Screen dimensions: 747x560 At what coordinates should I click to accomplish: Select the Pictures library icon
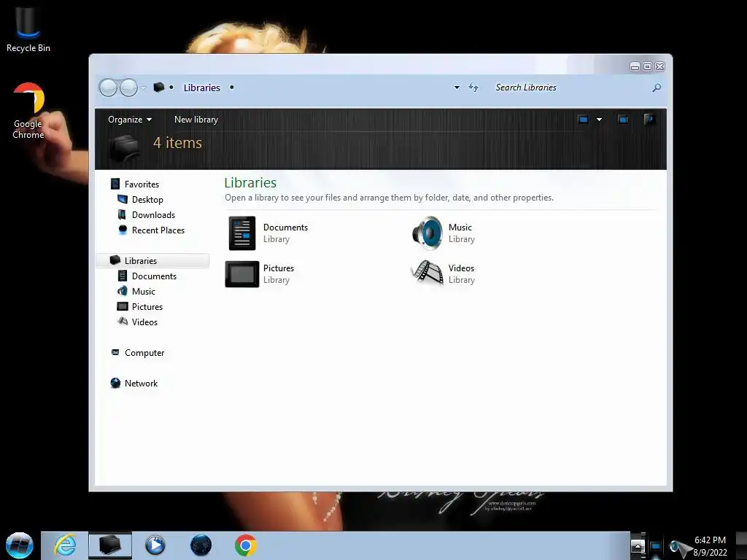coord(242,274)
